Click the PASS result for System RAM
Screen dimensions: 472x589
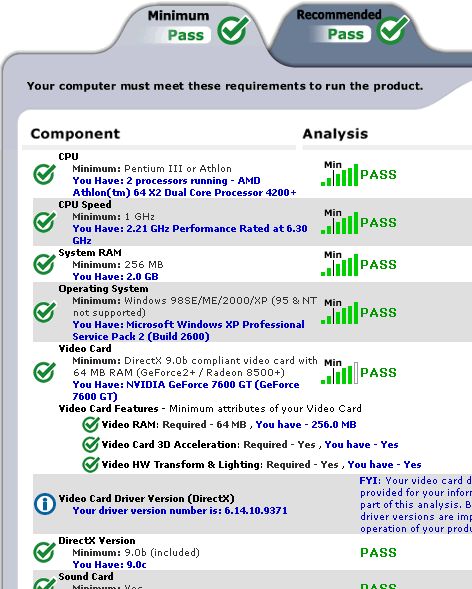[x=378, y=264]
